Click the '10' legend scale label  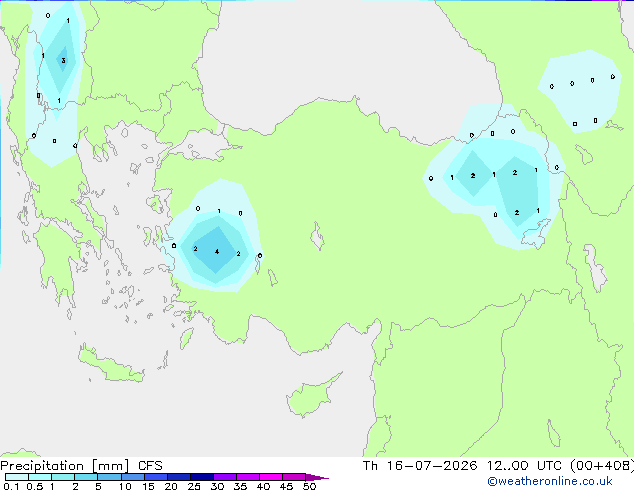[125, 486]
